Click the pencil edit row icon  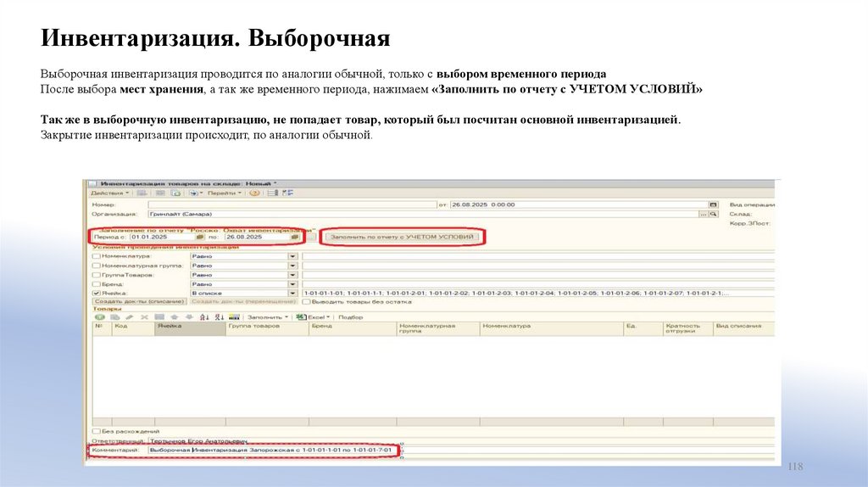(129, 317)
